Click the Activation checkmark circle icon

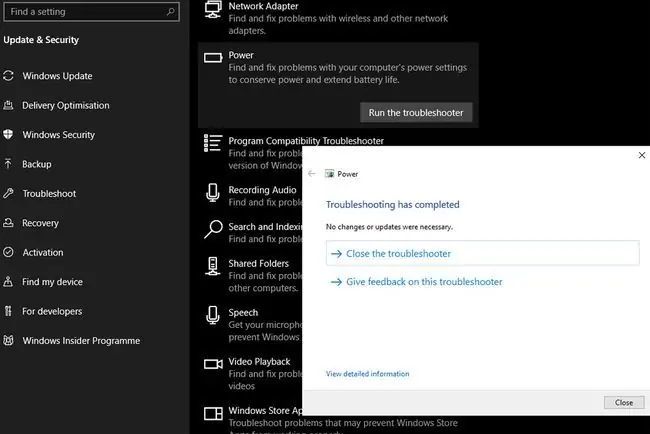click(8, 252)
